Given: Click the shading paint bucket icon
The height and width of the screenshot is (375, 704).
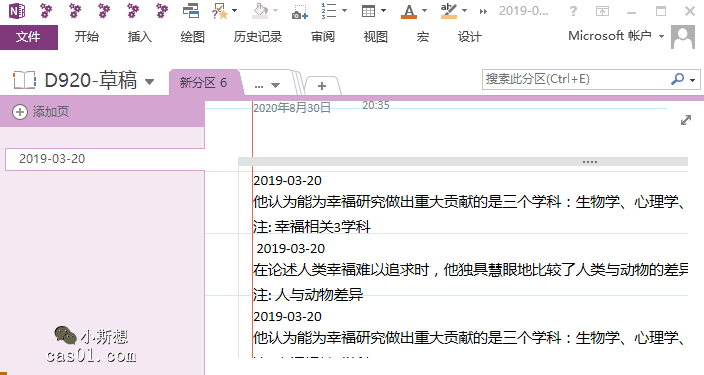Looking at the screenshot, I should [x=260, y=11].
